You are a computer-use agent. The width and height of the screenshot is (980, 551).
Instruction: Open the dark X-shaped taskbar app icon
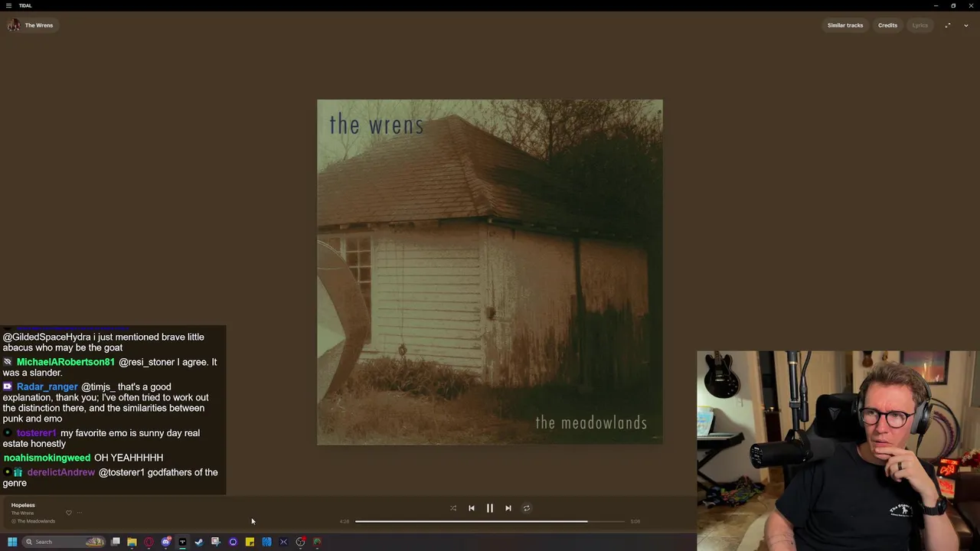pyautogui.click(x=283, y=542)
